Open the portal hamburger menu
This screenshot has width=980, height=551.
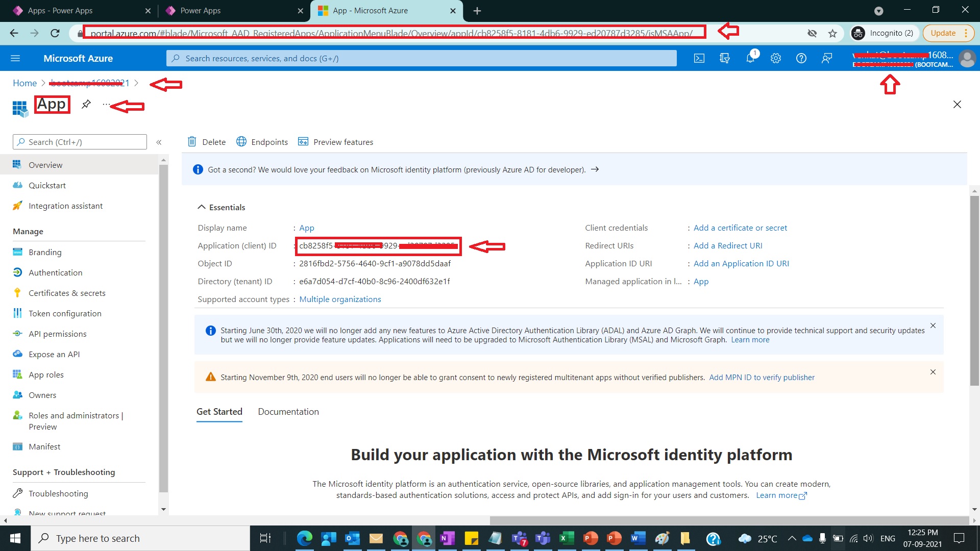coord(15,58)
